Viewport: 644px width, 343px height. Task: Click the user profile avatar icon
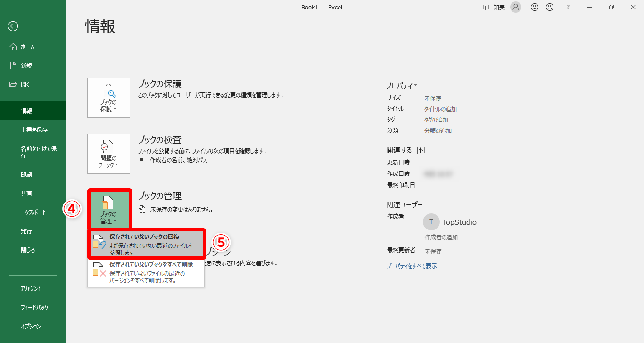click(x=516, y=7)
